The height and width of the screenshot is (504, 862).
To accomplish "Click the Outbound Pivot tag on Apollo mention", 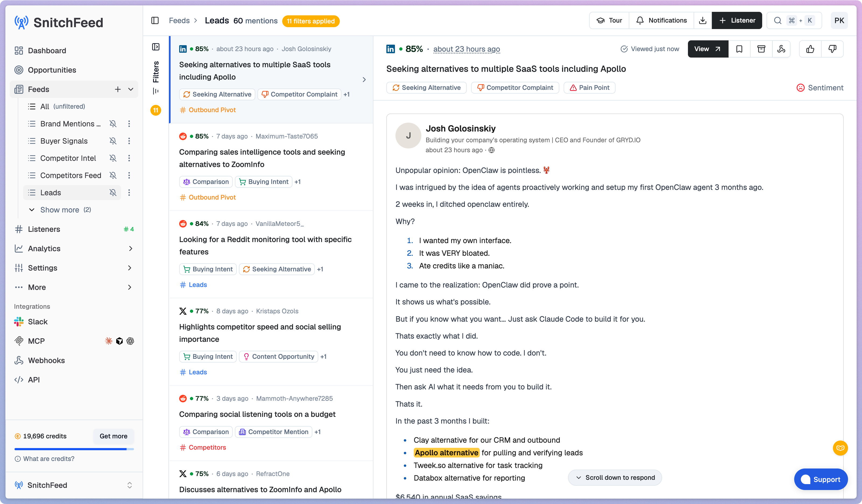I will [x=208, y=110].
